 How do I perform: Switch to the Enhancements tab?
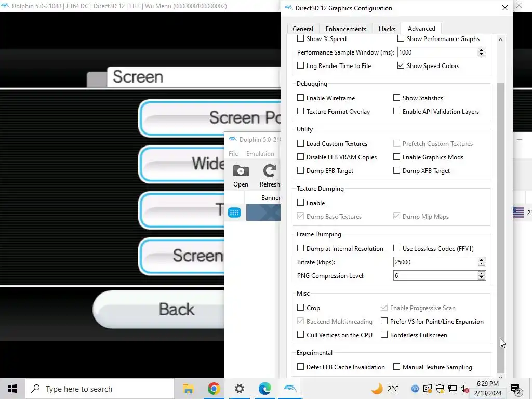point(345,29)
